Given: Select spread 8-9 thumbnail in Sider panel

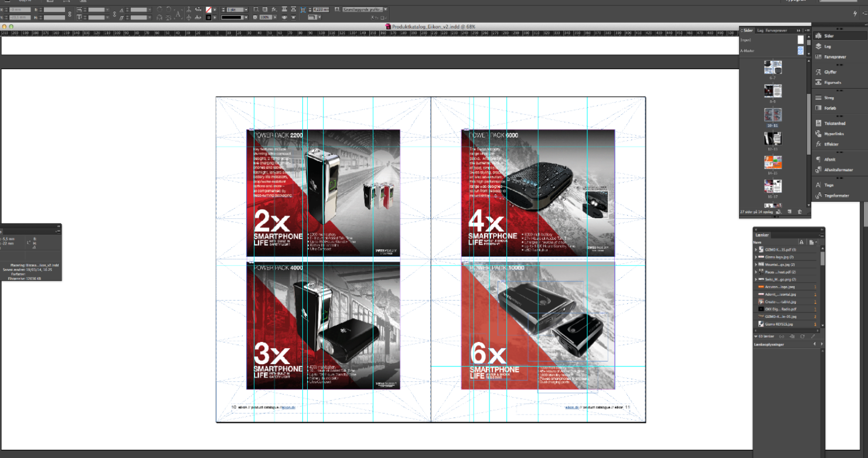Looking at the screenshot, I should [x=773, y=91].
